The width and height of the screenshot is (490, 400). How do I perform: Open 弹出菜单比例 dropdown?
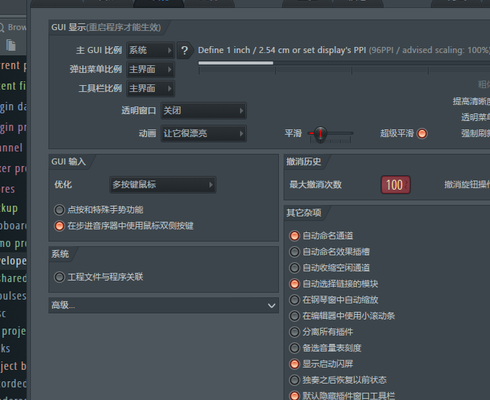click(x=150, y=69)
